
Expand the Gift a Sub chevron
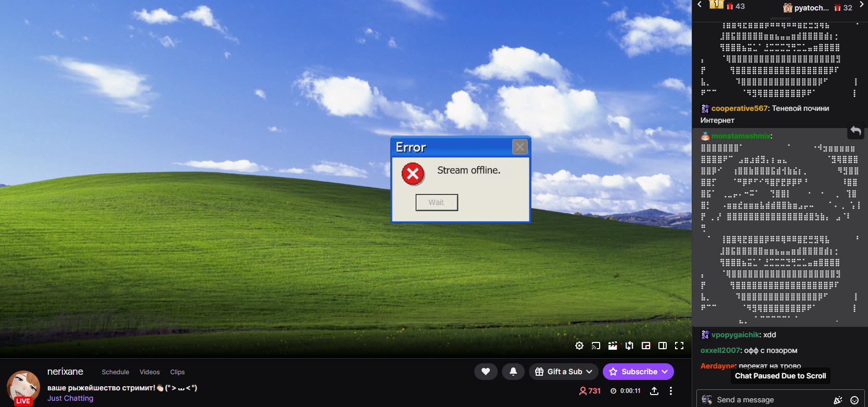pyautogui.click(x=589, y=372)
